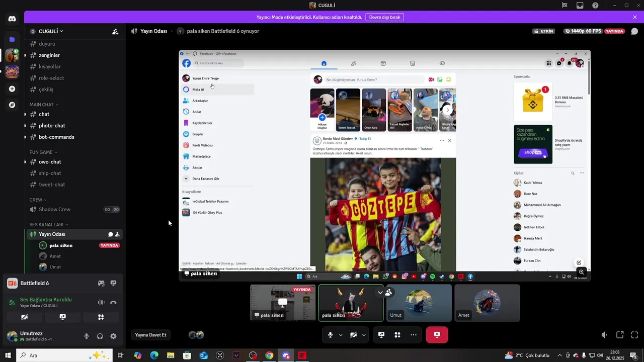Add a server with plus icon
This screenshot has width=644, height=362.
(12, 89)
